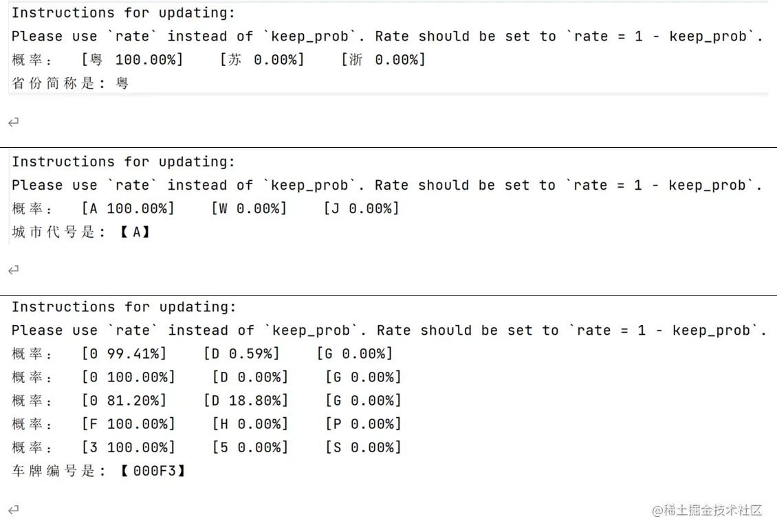The height and width of the screenshot is (532, 777).
Task: Select the [苏 0.00%] probability entry
Action: click(262, 60)
